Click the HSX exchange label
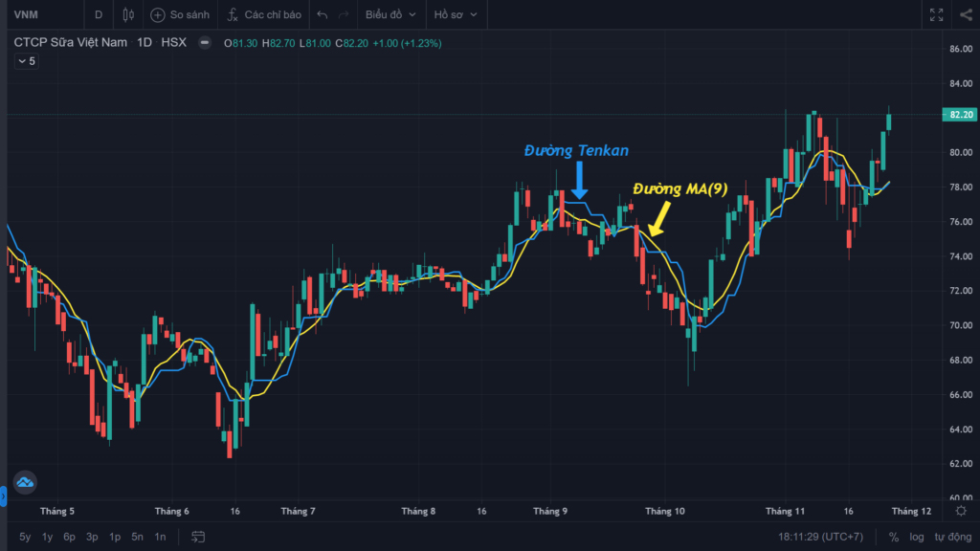Image resolution: width=980 pixels, height=551 pixels. (174, 42)
